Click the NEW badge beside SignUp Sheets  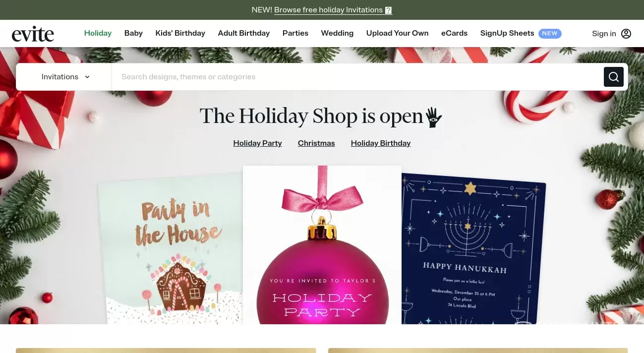(550, 33)
